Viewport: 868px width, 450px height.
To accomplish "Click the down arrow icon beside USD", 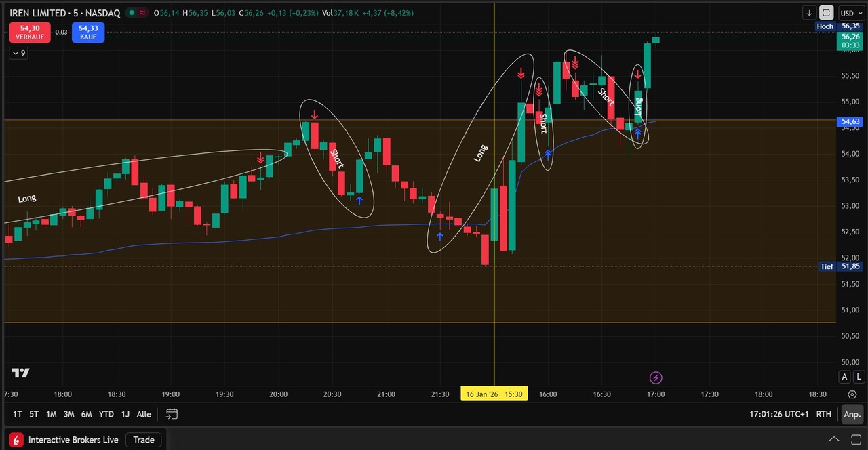I will click(809, 13).
